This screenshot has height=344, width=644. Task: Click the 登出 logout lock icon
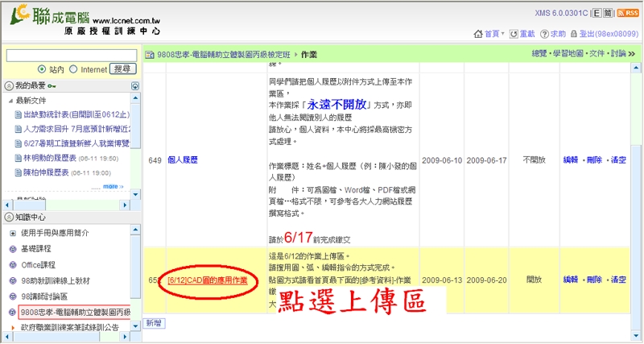pyautogui.click(x=573, y=34)
